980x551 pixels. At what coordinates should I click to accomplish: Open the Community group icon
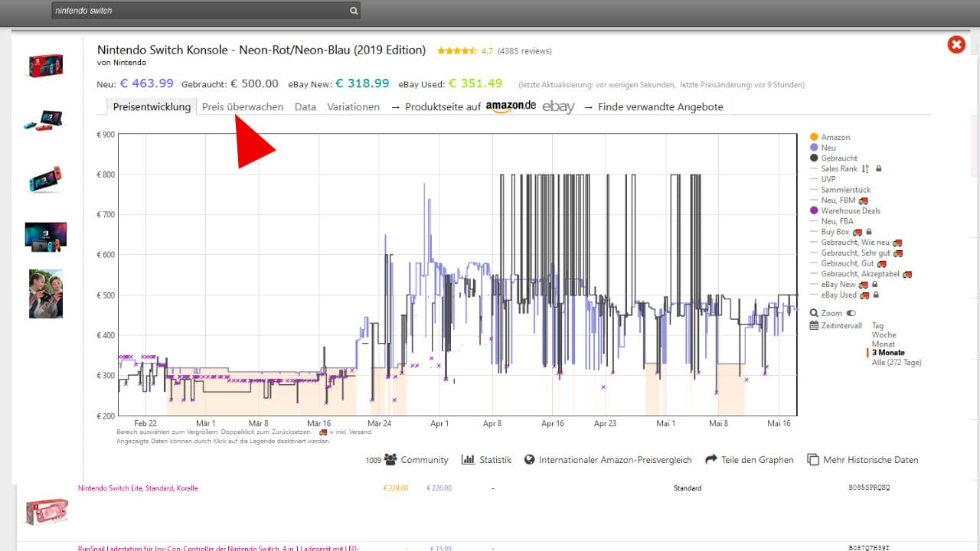click(390, 460)
